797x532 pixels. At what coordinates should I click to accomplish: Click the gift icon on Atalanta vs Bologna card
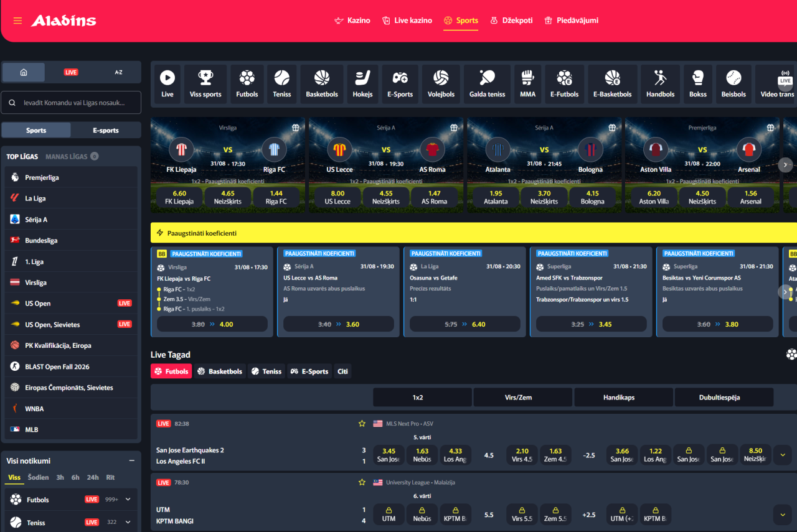point(613,128)
